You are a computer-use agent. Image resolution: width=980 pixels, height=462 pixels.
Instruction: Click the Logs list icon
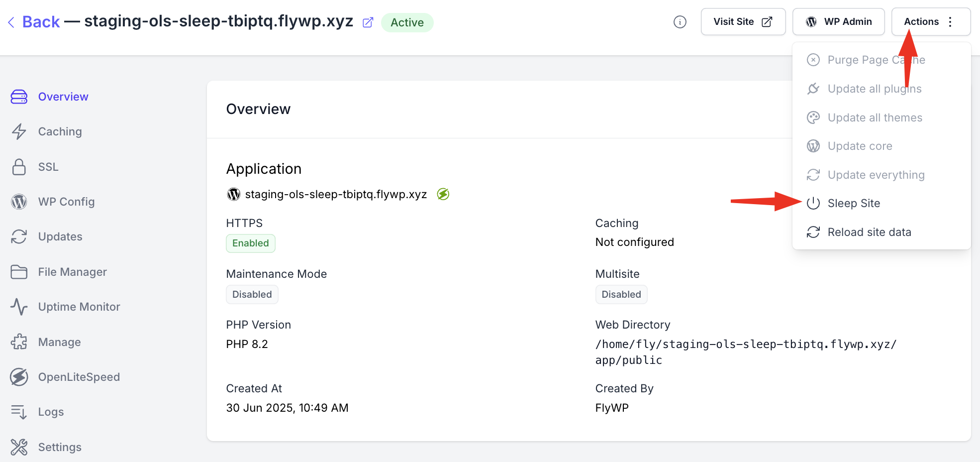19,412
